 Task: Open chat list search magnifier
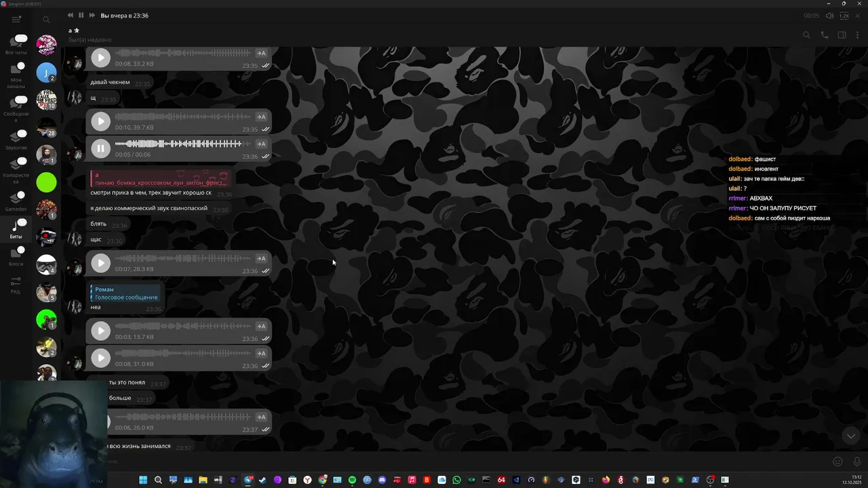click(46, 20)
